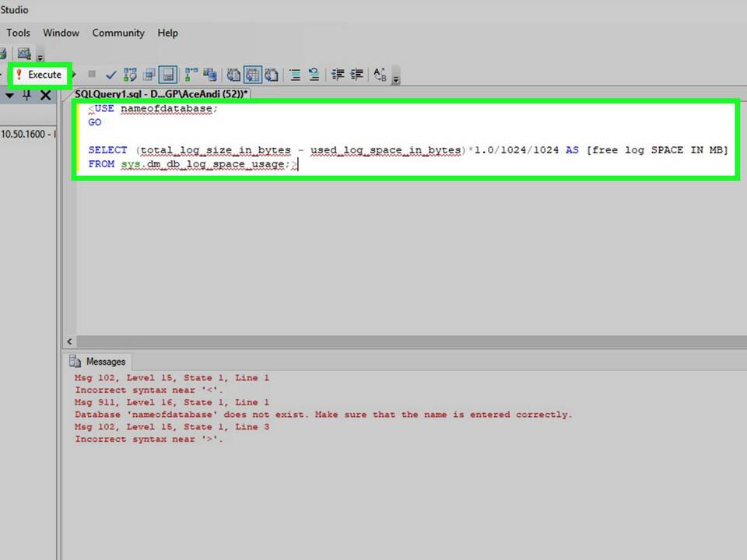Click the Cancel Executing Query stop icon

(92, 75)
